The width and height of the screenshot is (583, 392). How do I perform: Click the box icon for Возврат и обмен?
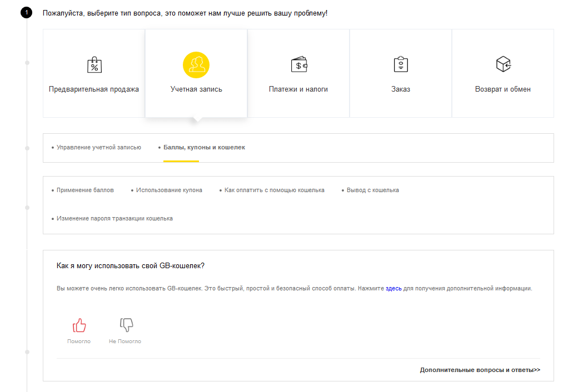point(503,64)
